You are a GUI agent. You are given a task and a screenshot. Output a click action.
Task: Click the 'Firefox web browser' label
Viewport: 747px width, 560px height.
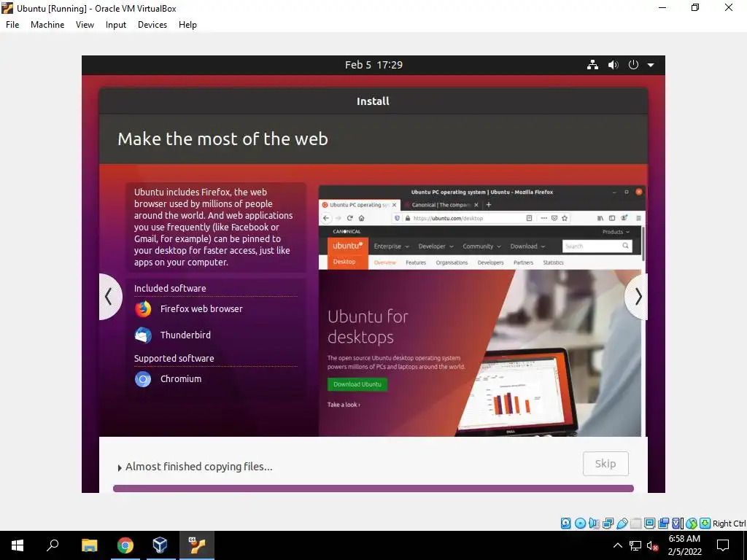[x=201, y=308]
